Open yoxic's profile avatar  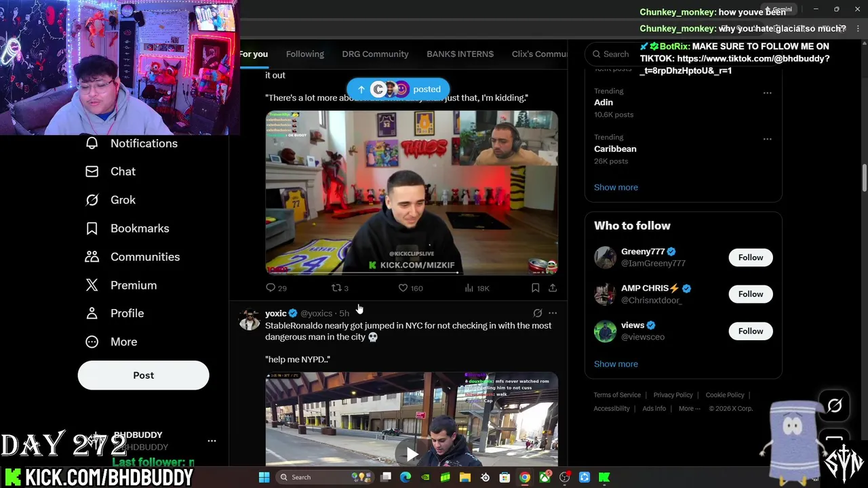pos(250,319)
